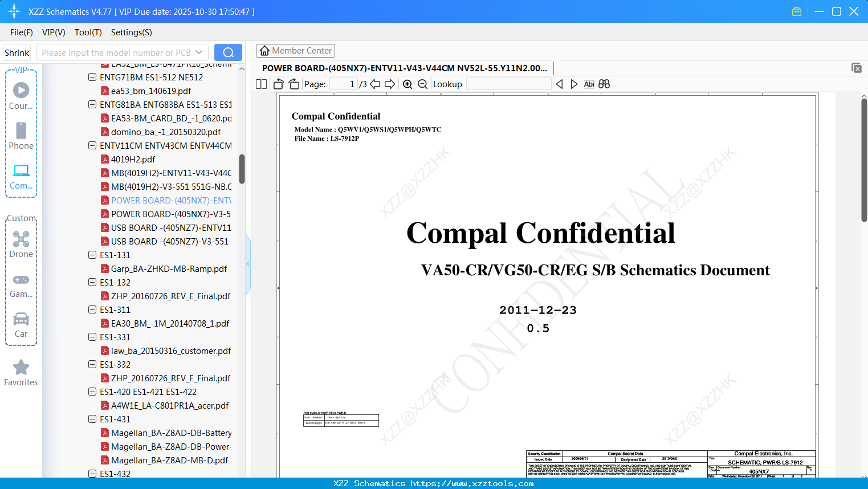
Task: Collapse the side panel with the splitter handle
Action: [248, 264]
